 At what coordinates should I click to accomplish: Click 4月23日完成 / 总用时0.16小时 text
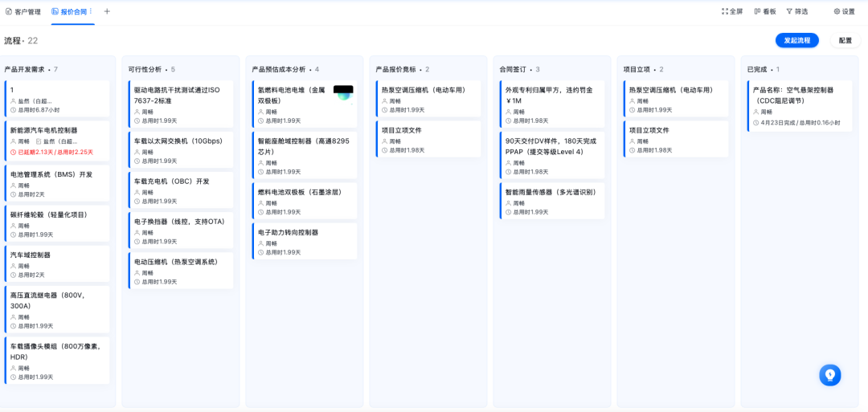[800, 123]
